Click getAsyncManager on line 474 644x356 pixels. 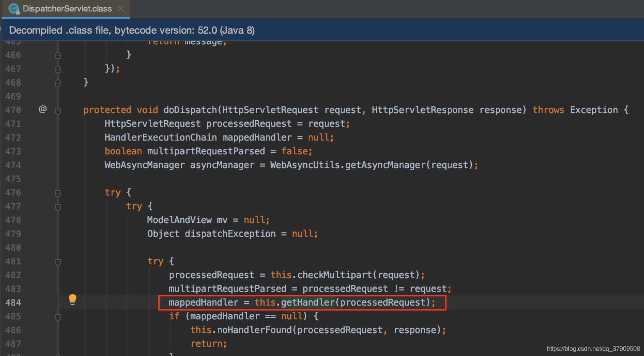385,165
